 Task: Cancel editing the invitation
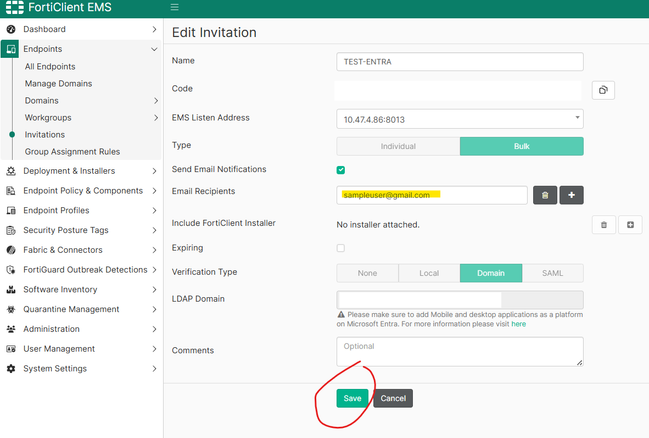click(393, 398)
